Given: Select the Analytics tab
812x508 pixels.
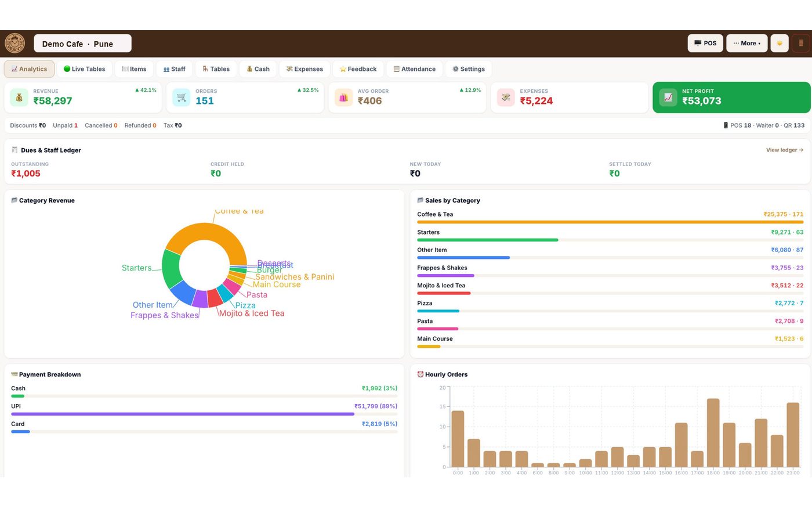Looking at the screenshot, I should 29,69.
